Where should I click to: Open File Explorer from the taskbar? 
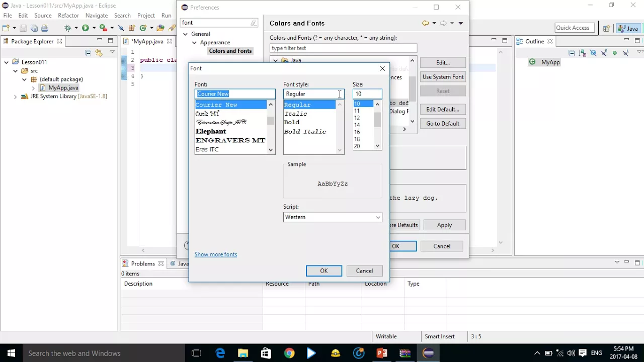pyautogui.click(x=243, y=353)
